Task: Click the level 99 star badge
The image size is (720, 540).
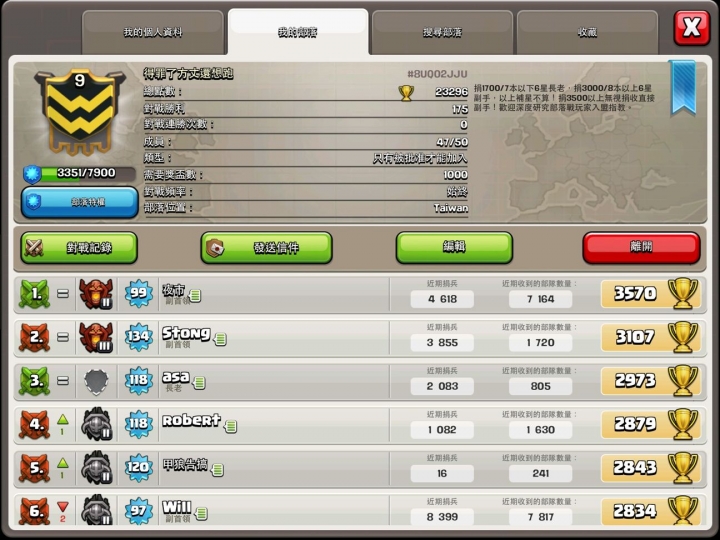Action: tap(138, 293)
